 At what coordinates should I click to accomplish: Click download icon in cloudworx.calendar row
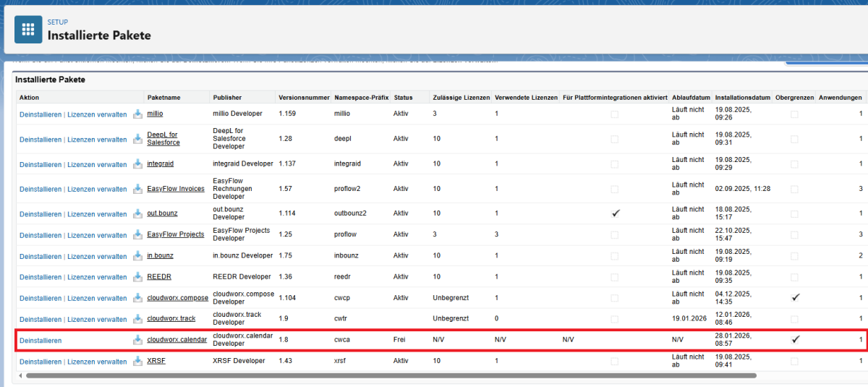[137, 339]
